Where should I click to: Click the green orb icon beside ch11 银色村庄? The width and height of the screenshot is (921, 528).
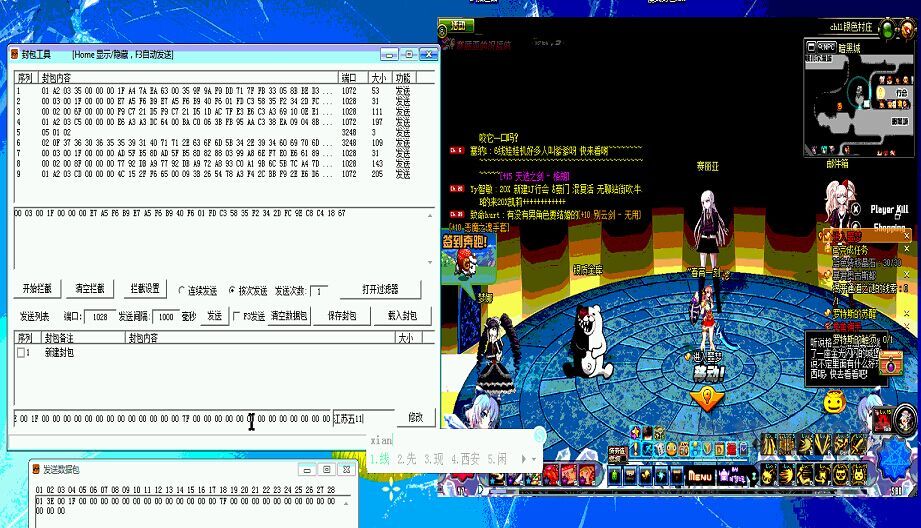(888, 28)
